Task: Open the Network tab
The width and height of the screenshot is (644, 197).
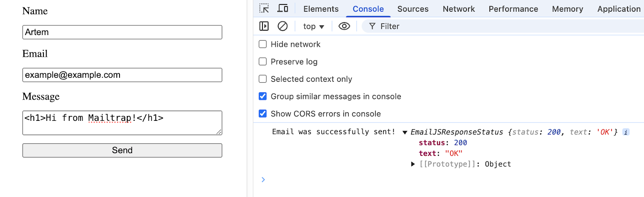Action: pos(458,9)
